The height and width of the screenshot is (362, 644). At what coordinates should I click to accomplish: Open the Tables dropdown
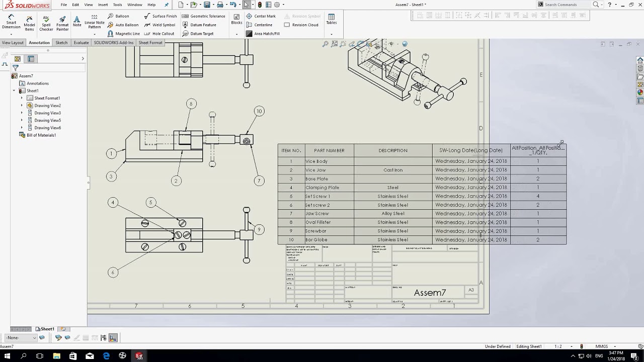(331, 34)
